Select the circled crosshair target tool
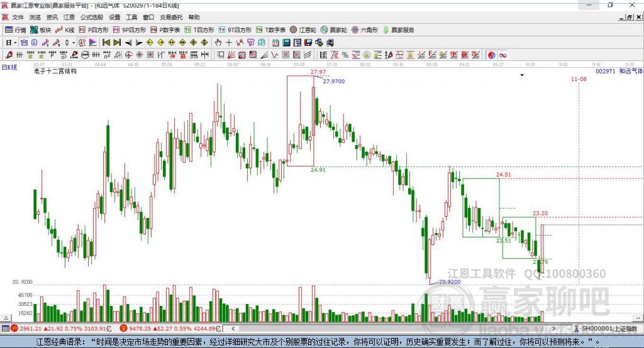Image resolution: width=644 pixels, height=348 pixels. 128,55
